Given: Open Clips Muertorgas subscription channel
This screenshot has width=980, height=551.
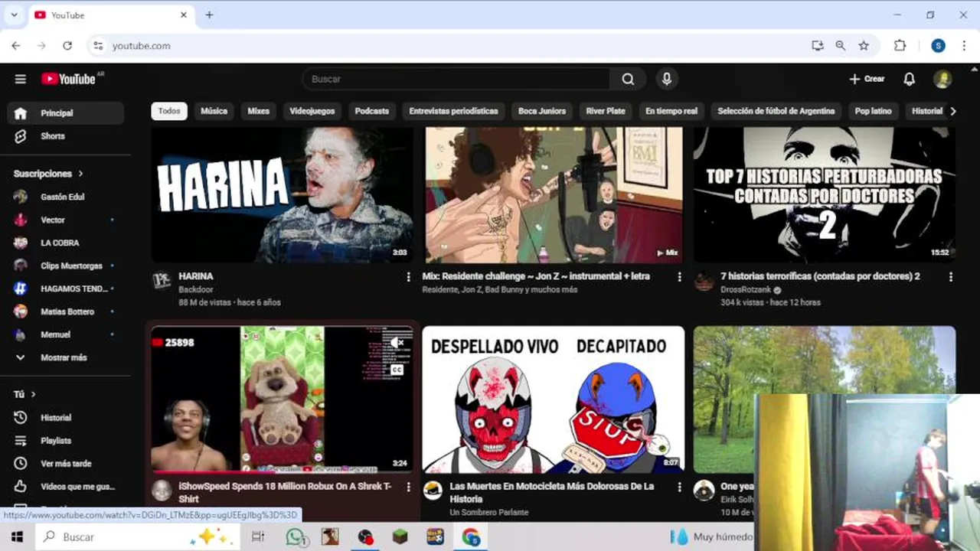Looking at the screenshot, I should coord(65,266).
